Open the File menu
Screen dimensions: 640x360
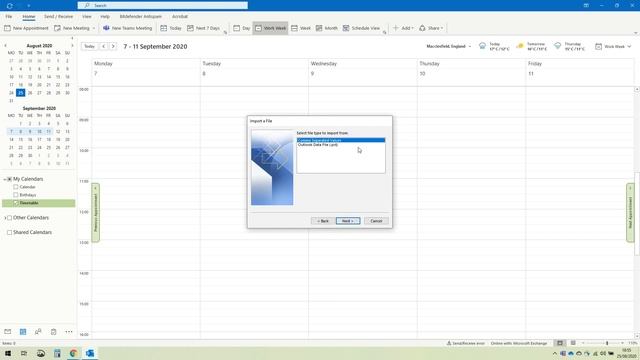coord(9,16)
